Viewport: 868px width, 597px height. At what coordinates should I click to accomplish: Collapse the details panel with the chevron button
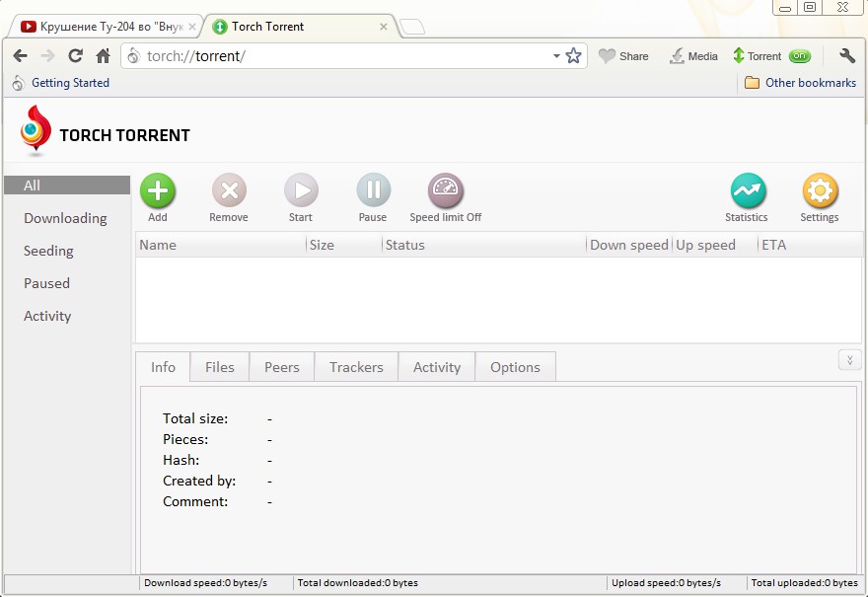point(849,360)
